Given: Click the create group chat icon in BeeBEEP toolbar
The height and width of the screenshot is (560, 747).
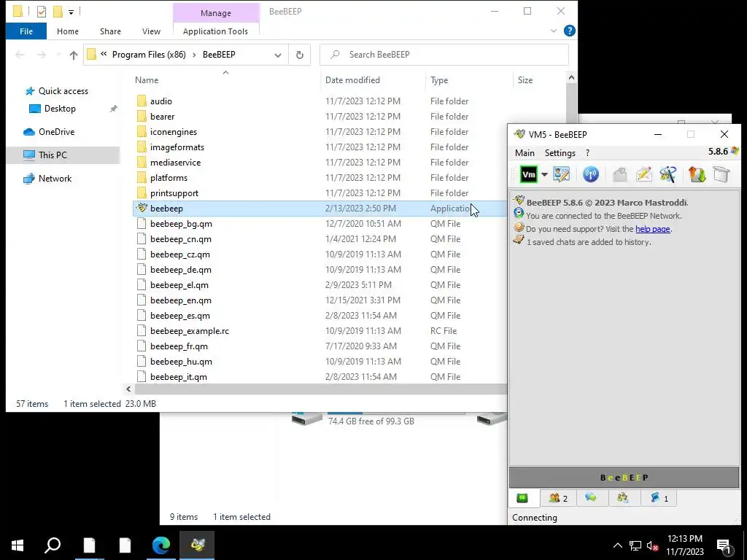Looking at the screenshot, I should pyautogui.click(x=668, y=174).
